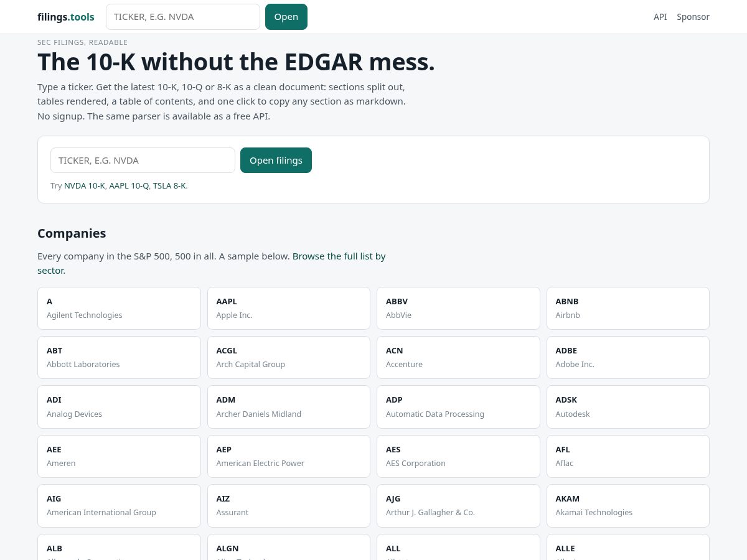This screenshot has height=560, width=747.
Task: Open the Sponsor link
Action: coord(693,17)
